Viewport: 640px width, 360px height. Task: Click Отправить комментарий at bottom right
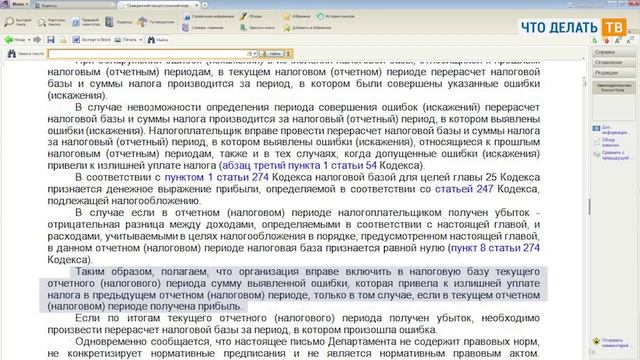[x=611, y=342]
